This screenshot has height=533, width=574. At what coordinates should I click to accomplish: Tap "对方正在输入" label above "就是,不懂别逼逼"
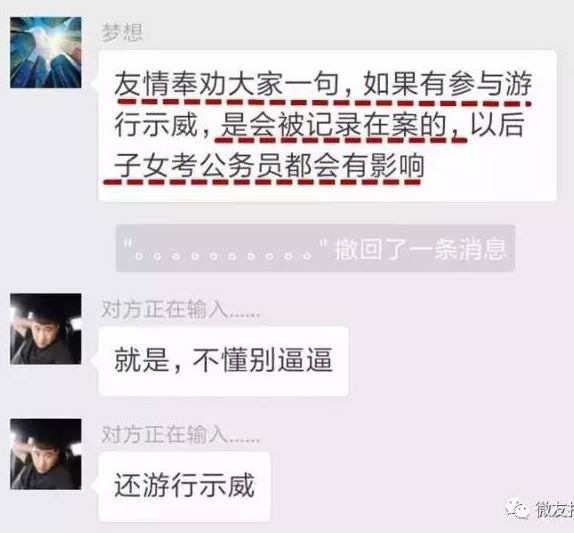pyautogui.click(x=180, y=309)
